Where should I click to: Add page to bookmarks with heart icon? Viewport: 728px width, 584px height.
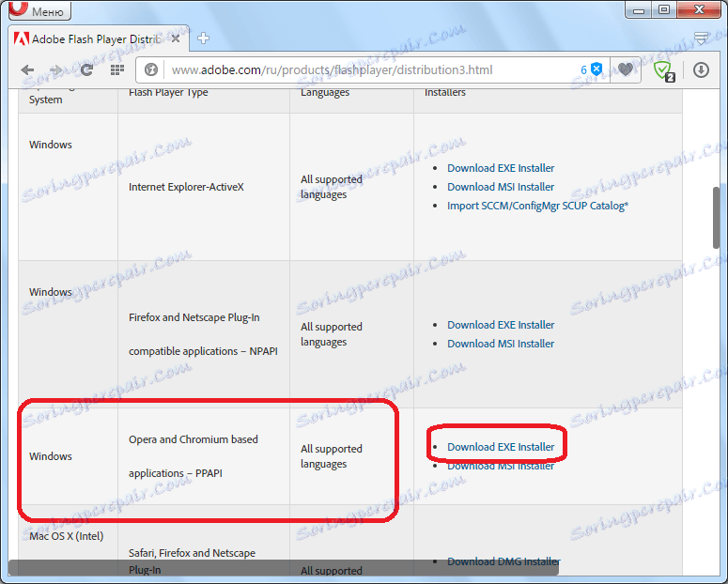click(626, 69)
